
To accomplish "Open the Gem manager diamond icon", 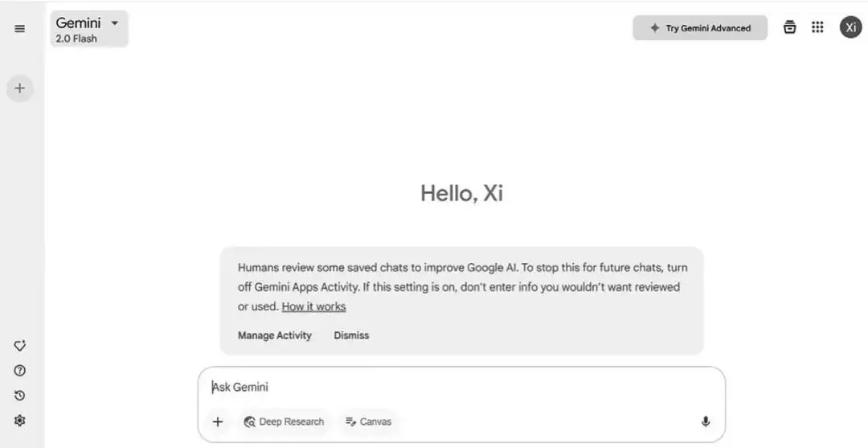I will tap(20, 346).
